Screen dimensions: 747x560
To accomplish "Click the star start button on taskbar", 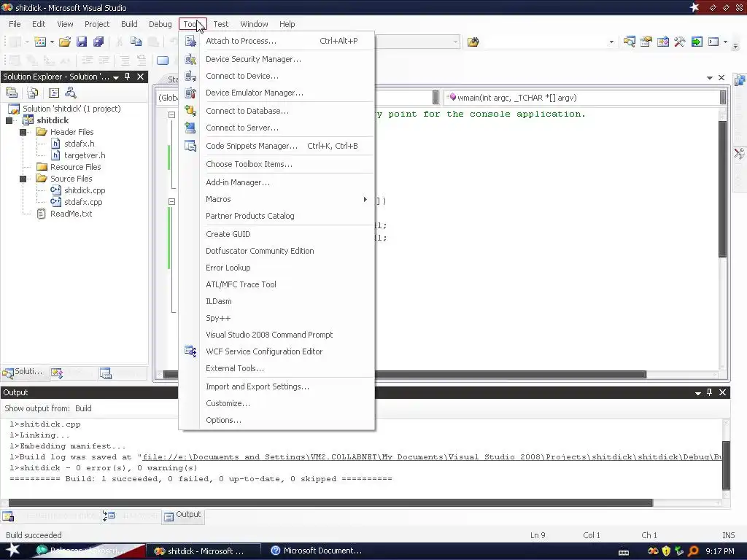I will click(x=12, y=551).
